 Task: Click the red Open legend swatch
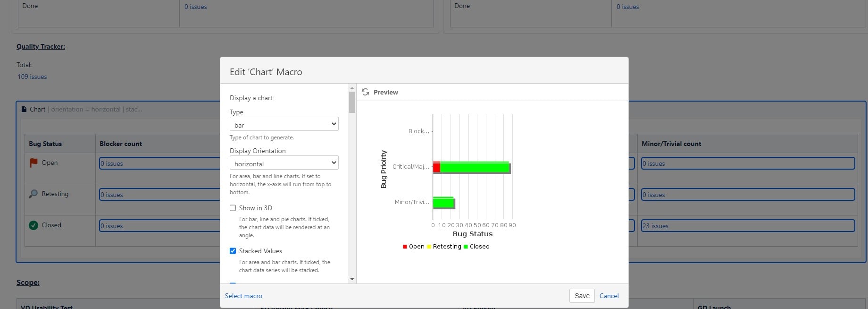point(405,247)
